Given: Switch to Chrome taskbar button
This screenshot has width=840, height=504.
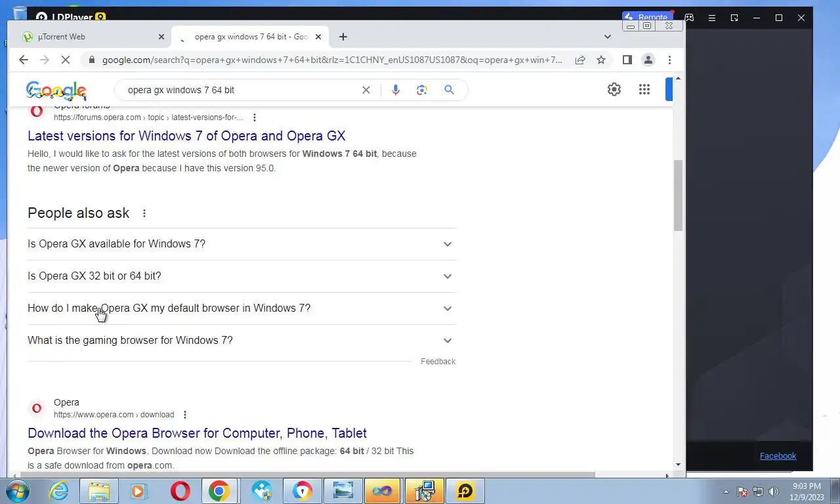Looking at the screenshot, I should 219,491.
